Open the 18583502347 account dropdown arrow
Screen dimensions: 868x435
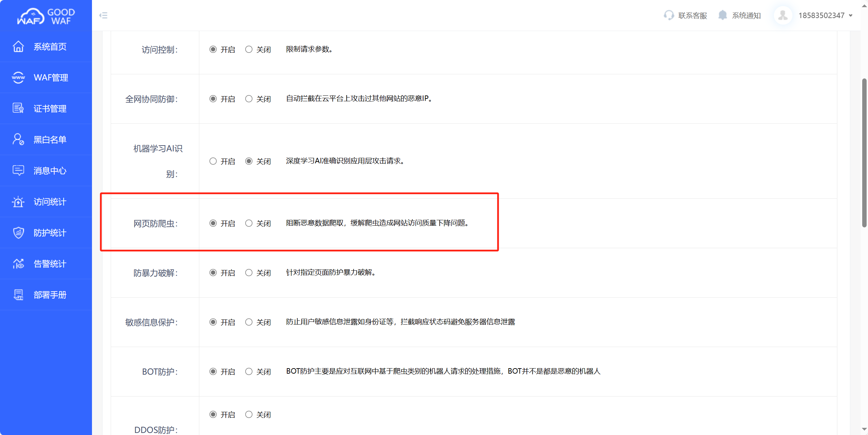(851, 15)
